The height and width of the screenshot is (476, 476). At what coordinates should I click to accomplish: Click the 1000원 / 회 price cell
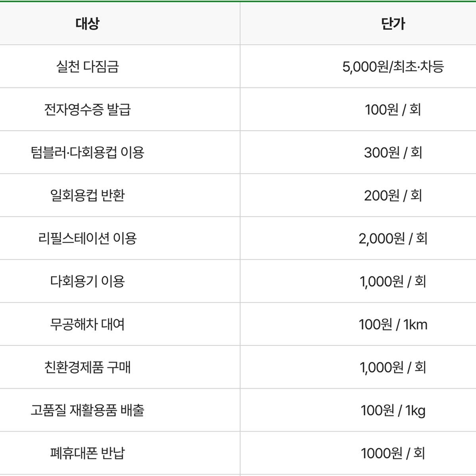click(x=393, y=453)
